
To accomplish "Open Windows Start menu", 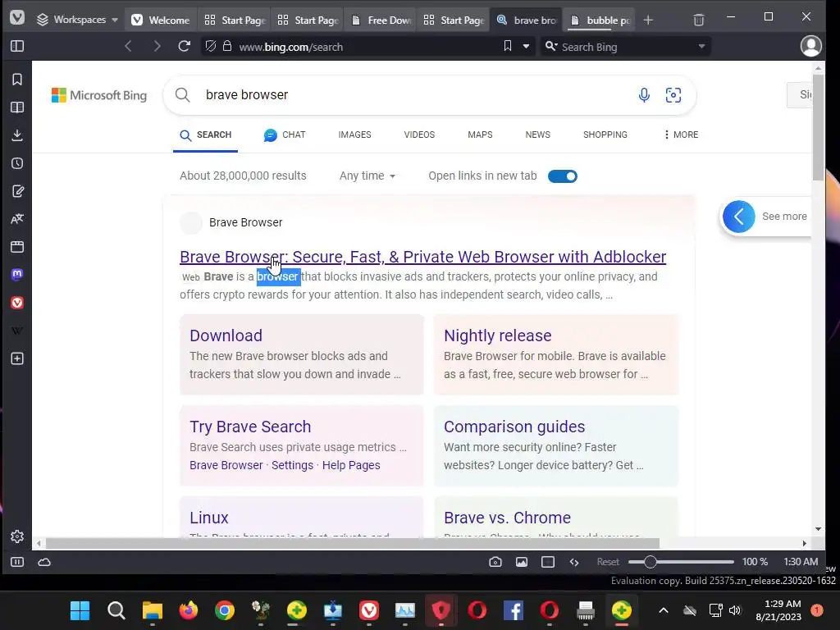I will tap(80, 610).
